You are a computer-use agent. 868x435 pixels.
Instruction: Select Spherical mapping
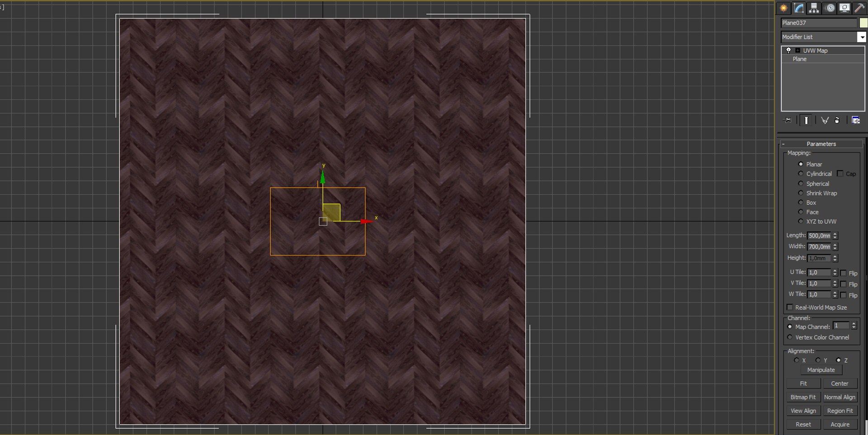point(801,184)
